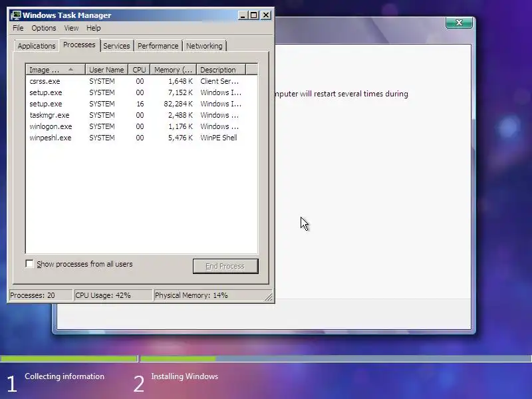532x399 pixels.
Task: Open the View menu
Action: (71, 28)
